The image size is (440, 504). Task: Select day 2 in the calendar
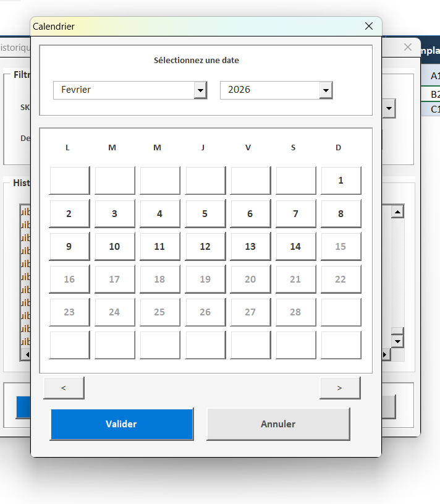(69, 213)
